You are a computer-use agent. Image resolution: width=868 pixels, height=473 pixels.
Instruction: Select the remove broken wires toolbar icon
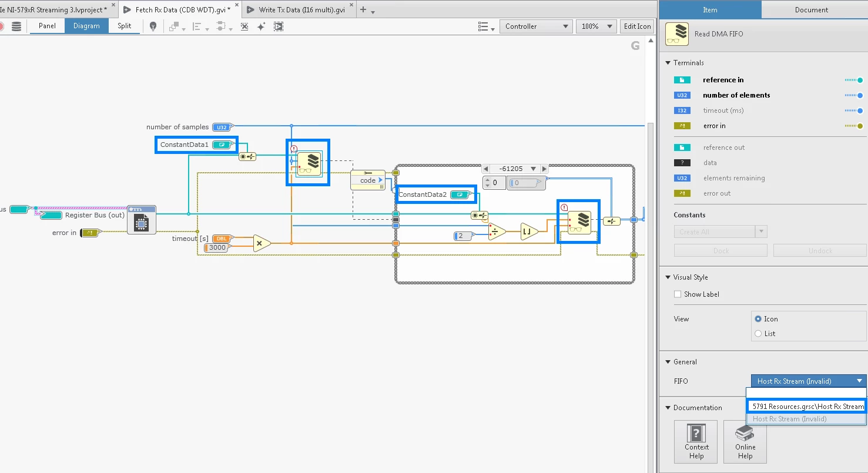coord(244,26)
